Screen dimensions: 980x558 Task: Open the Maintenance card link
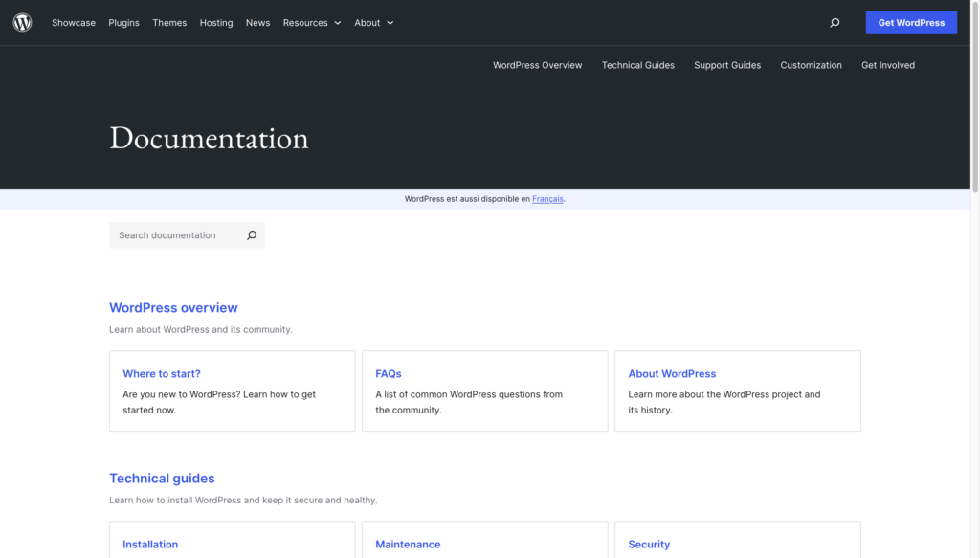(408, 545)
